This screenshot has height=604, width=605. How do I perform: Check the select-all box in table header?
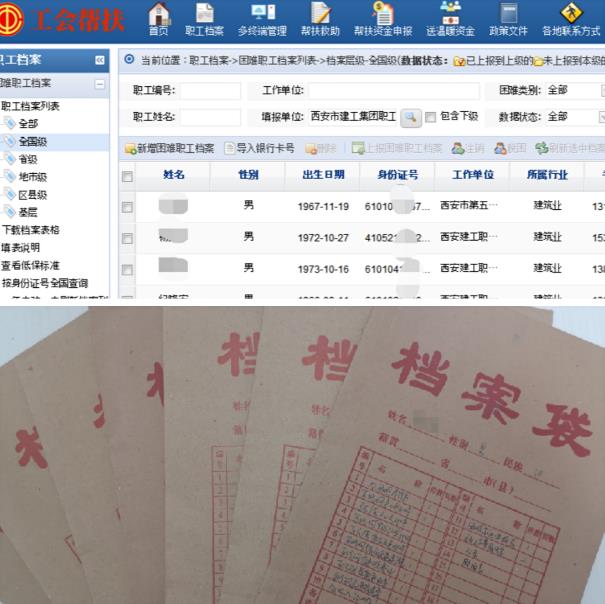127,177
